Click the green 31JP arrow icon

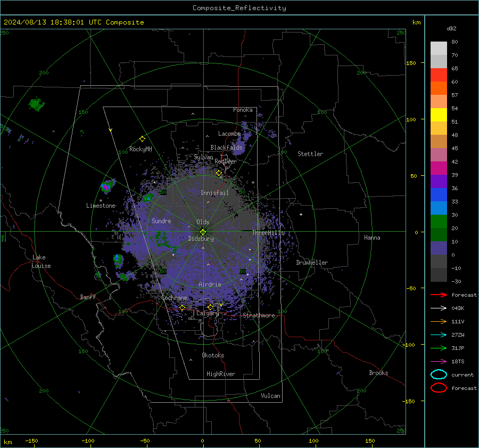439,348
